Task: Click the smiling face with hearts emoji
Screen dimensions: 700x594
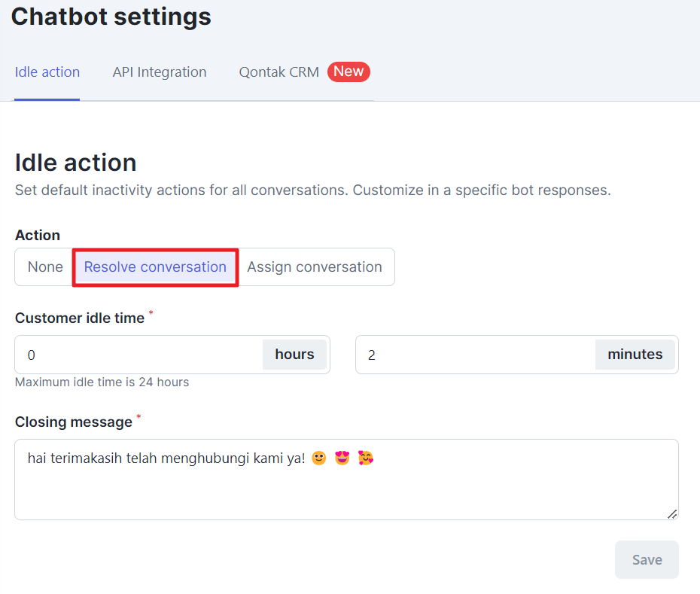Action: tap(366, 458)
